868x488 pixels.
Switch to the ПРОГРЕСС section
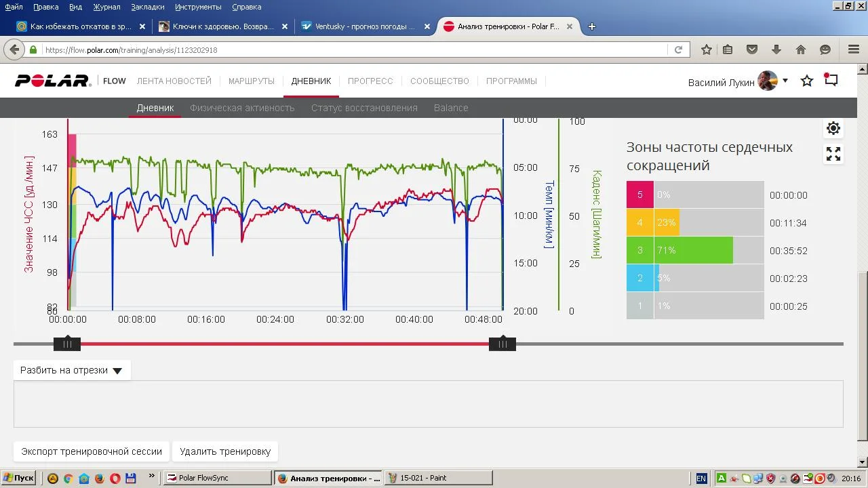370,81
